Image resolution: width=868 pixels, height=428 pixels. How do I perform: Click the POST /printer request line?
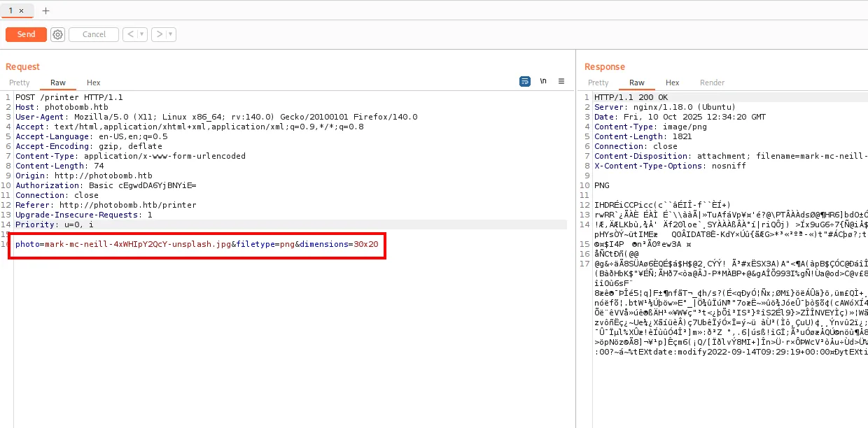pos(69,97)
